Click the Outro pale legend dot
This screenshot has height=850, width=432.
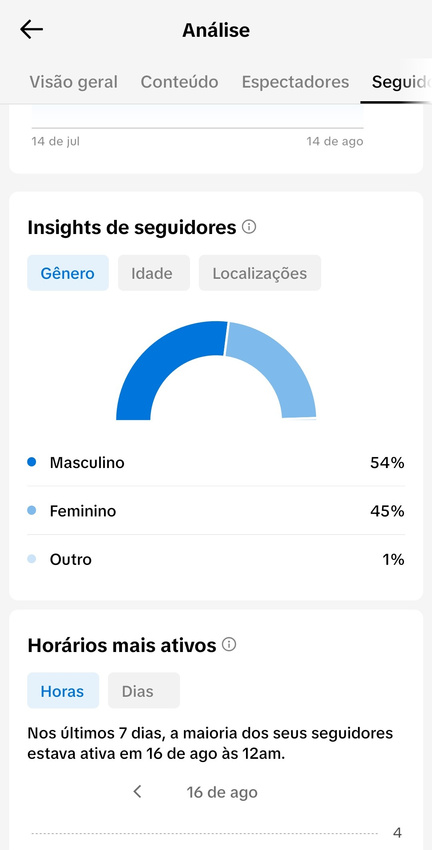(x=31, y=559)
